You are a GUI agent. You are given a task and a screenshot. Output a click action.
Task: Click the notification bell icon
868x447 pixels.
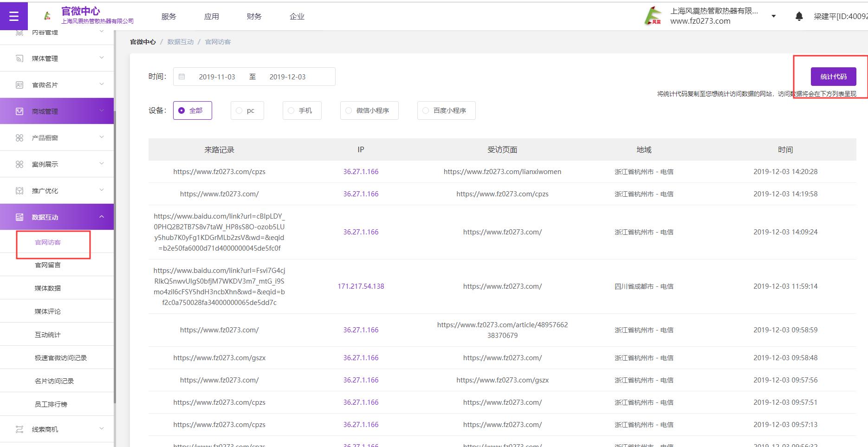point(799,17)
